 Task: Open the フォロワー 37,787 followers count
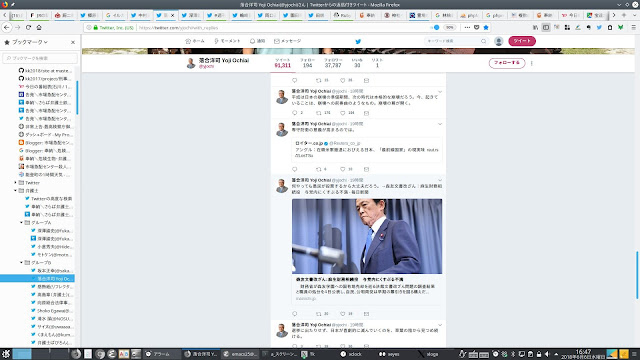pos(333,63)
